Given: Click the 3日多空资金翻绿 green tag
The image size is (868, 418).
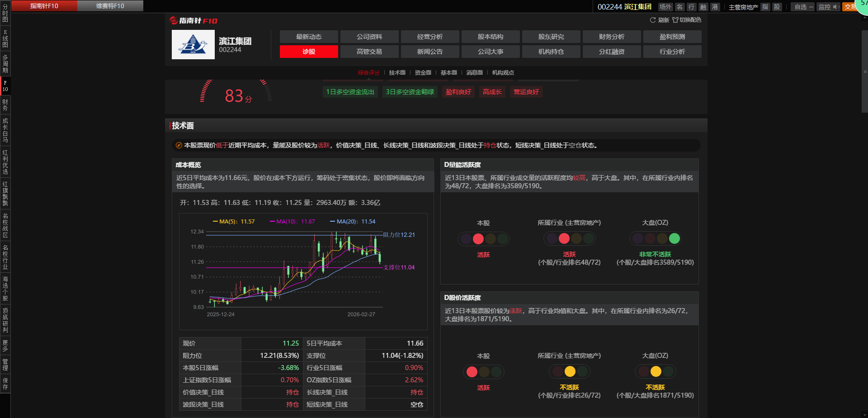Looking at the screenshot, I should point(410,92).
